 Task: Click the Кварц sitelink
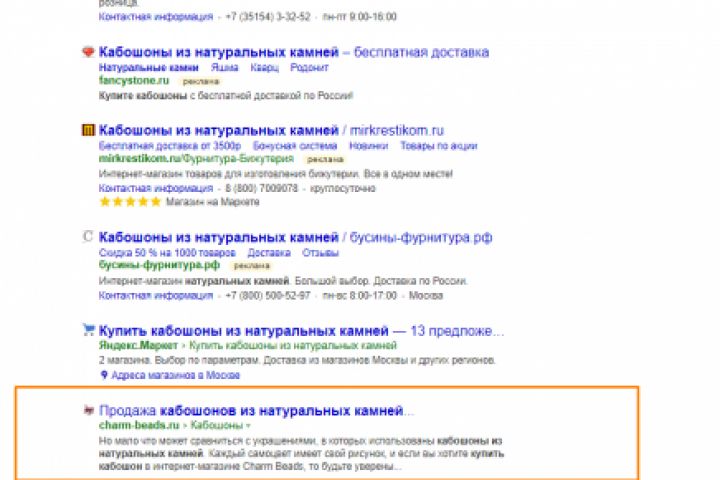pos(264,68)
